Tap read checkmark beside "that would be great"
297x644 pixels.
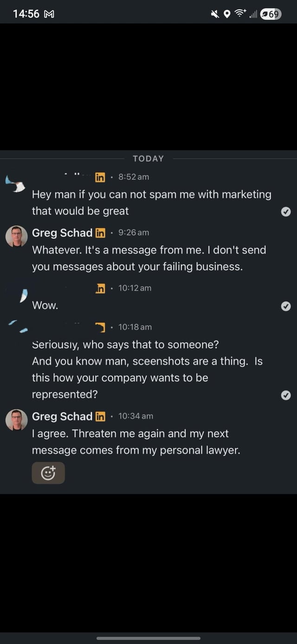(x=286, y=211)
